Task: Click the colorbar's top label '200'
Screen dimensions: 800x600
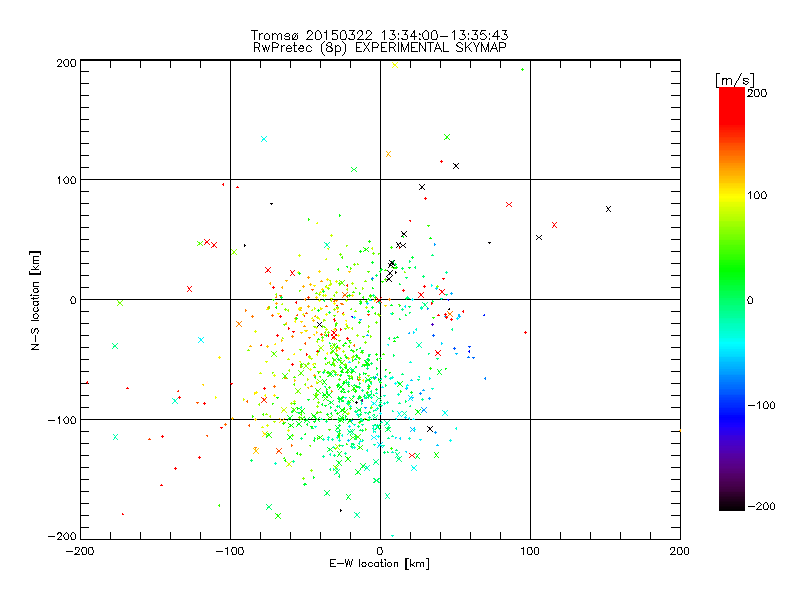Action: pos(757,93)
